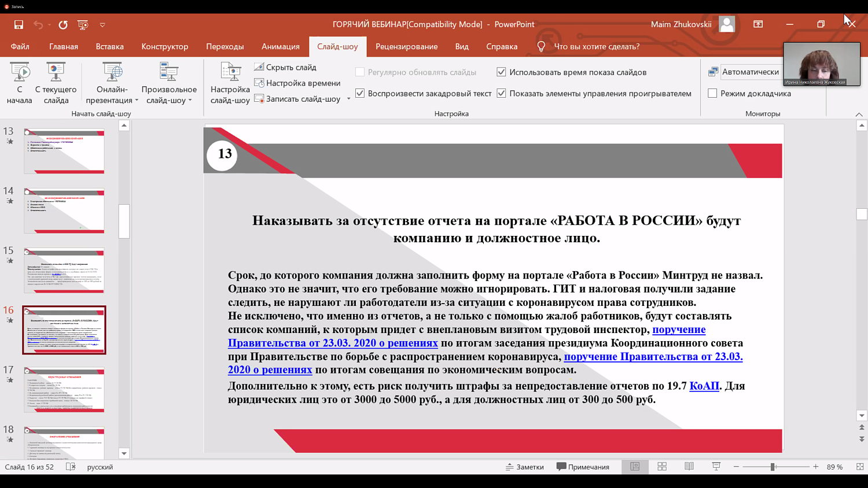Switch to Slide Sorter view icon

click(x=662, y=467)
